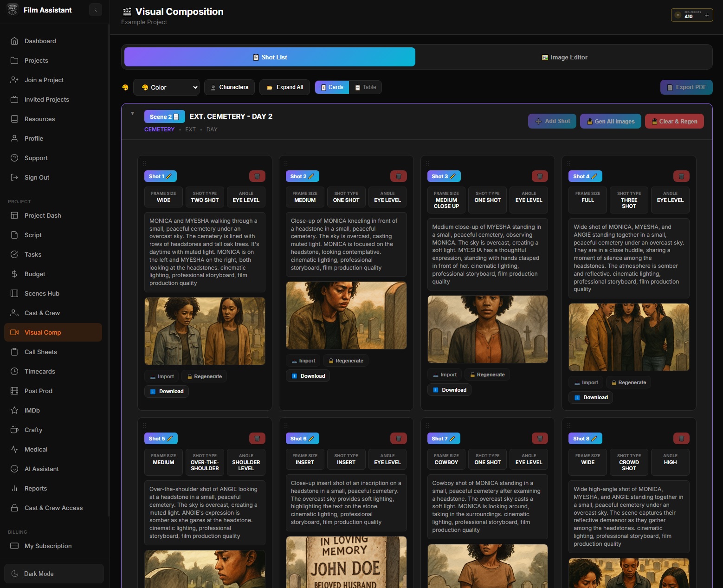
Task: Download the Shot 3 image
Action: pyautogui.click(x=449, y=390)
